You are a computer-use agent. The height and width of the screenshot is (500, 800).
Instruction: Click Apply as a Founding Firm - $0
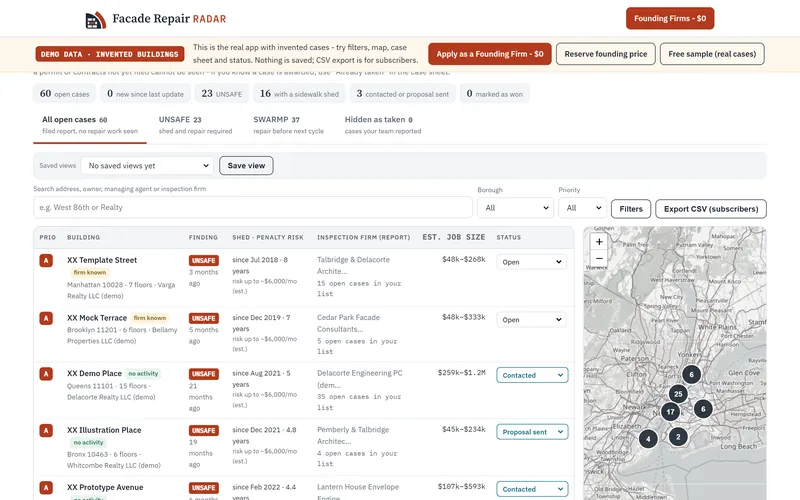[490, 54]
